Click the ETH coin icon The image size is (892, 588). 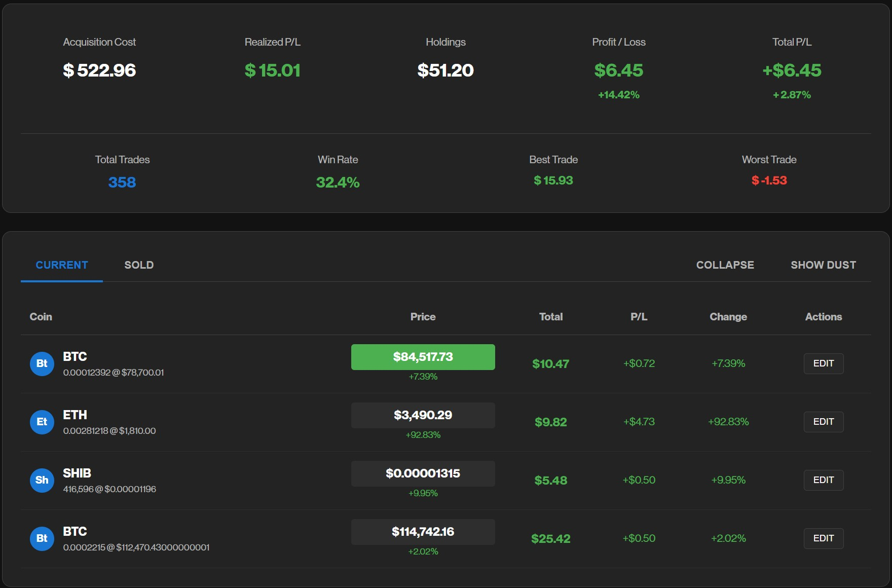[42, 422]
